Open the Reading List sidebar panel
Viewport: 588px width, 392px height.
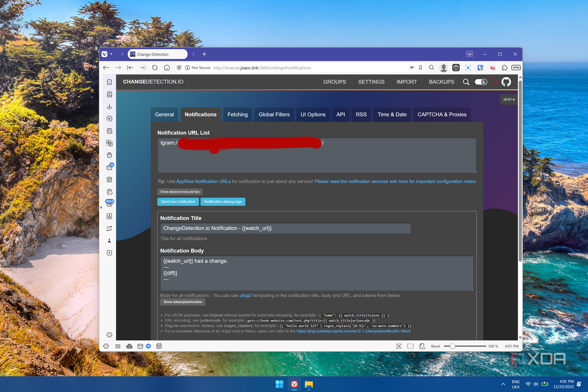click(x=109, y=94)
